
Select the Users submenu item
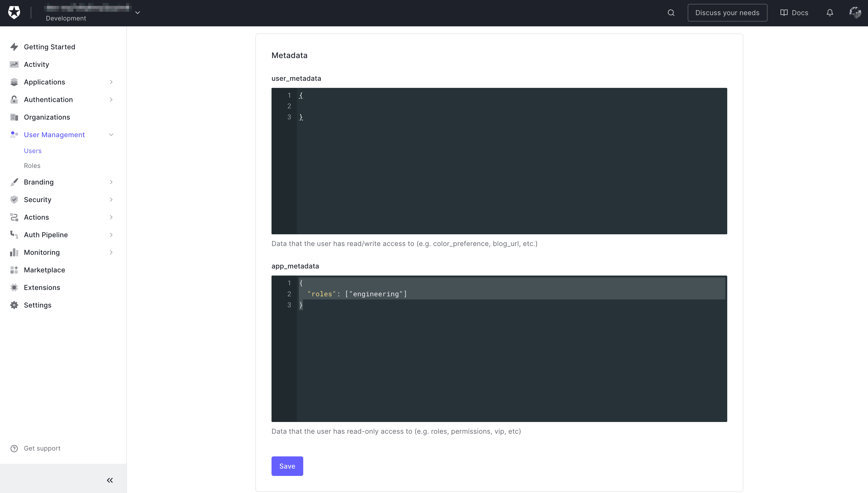coord(32,150)
